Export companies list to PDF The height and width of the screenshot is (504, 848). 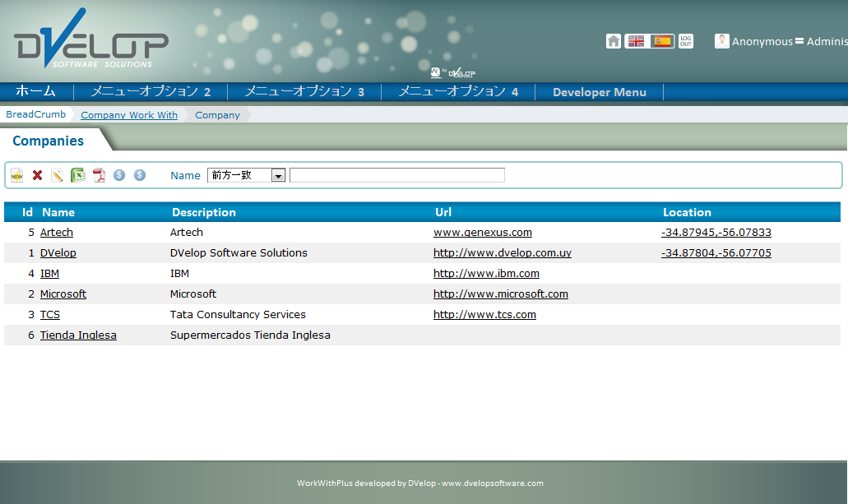click(x=99, y=175)
